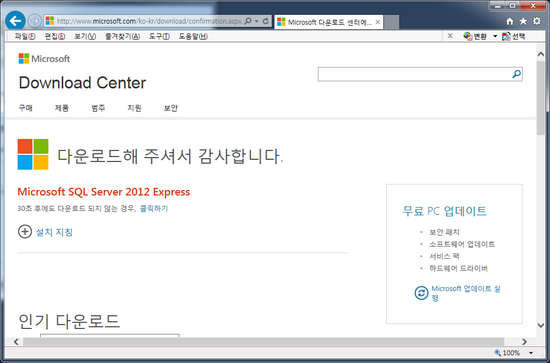Click the large four-color Windows logo
The width and height of the screenshot is (550, 363).
click(33, 154)
